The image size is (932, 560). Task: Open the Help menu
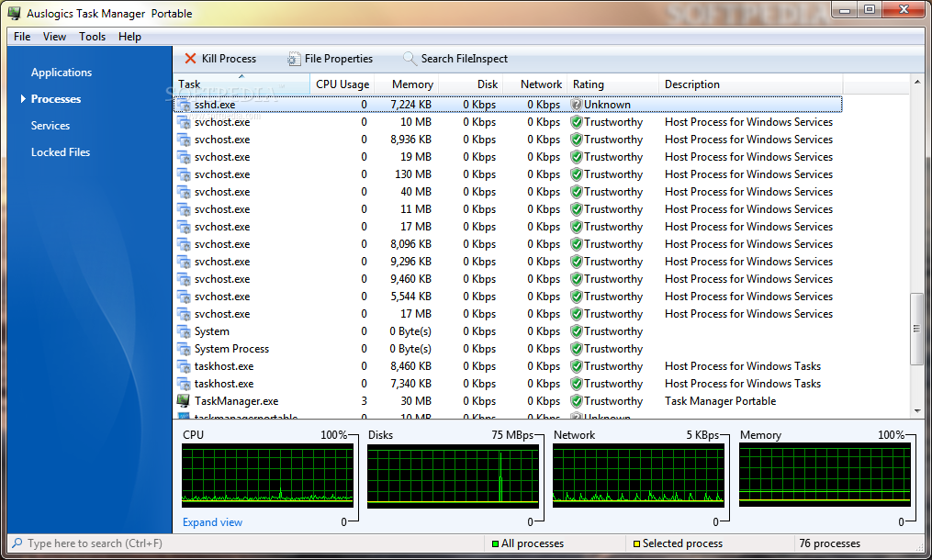[129, 37]
